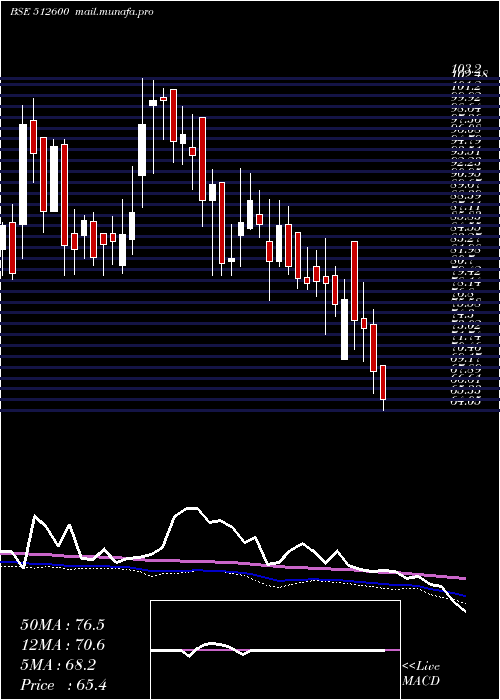Click inside the MACD indicator box
Image resolution: width=500 pixels, height=700 pixels.
[275, 650]
